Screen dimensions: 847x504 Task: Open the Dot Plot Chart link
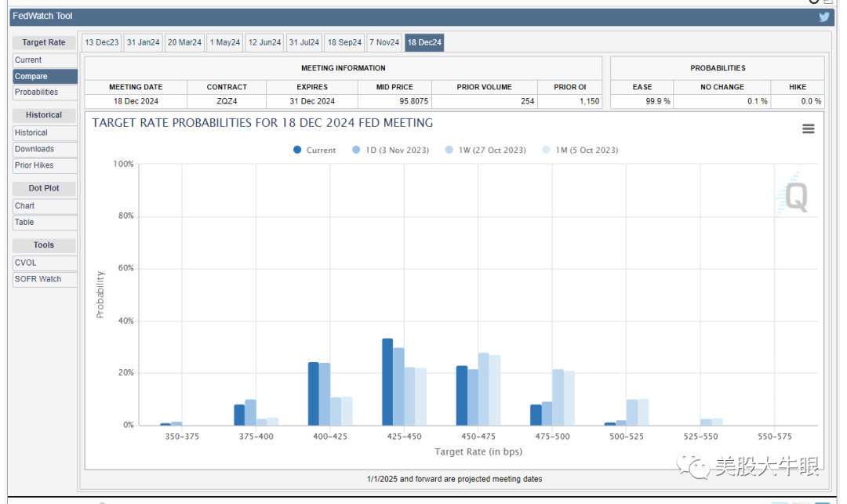tap(45, 205)
